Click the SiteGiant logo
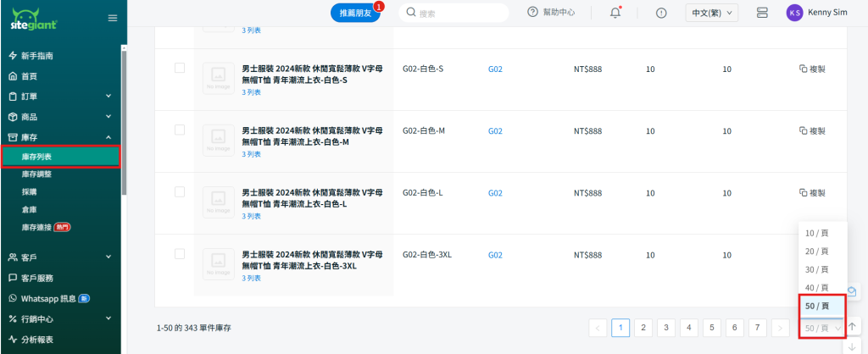The width and height of the screenshot is (868, 354). pos(34,19)
